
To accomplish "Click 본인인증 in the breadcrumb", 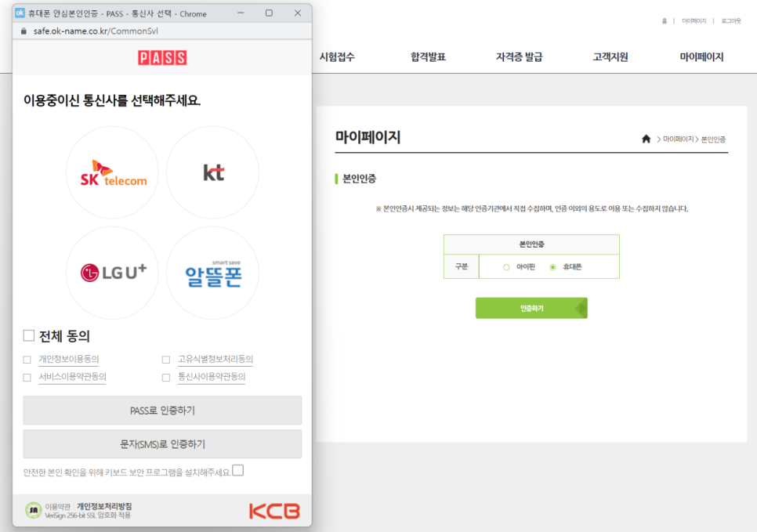I will 713,139.
